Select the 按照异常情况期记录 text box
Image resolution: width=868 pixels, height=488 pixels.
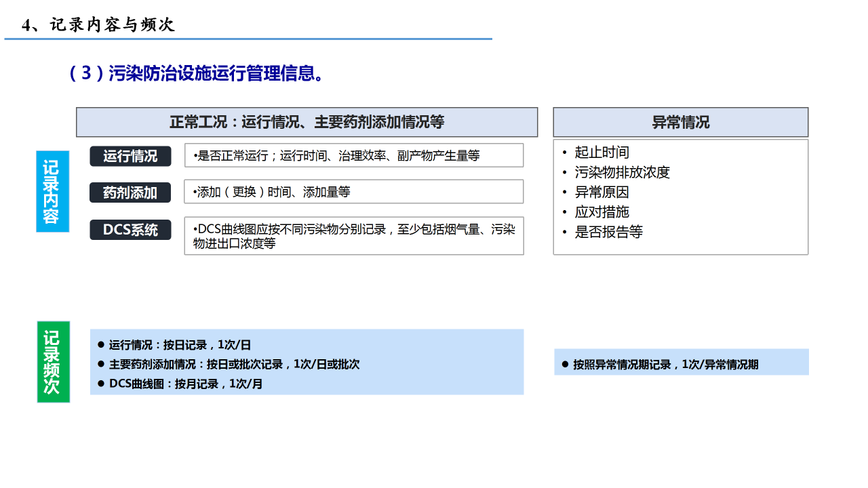tap(681, 364)
